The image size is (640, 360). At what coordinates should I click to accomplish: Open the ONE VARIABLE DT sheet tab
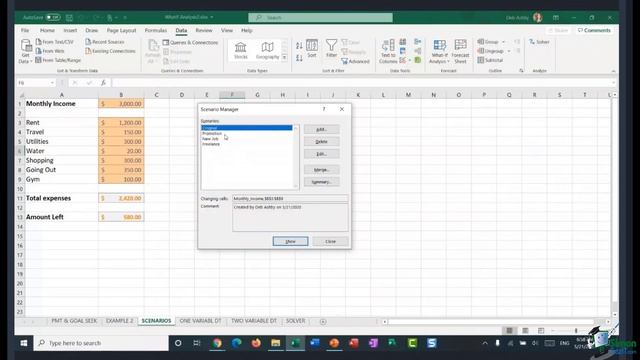200,321
